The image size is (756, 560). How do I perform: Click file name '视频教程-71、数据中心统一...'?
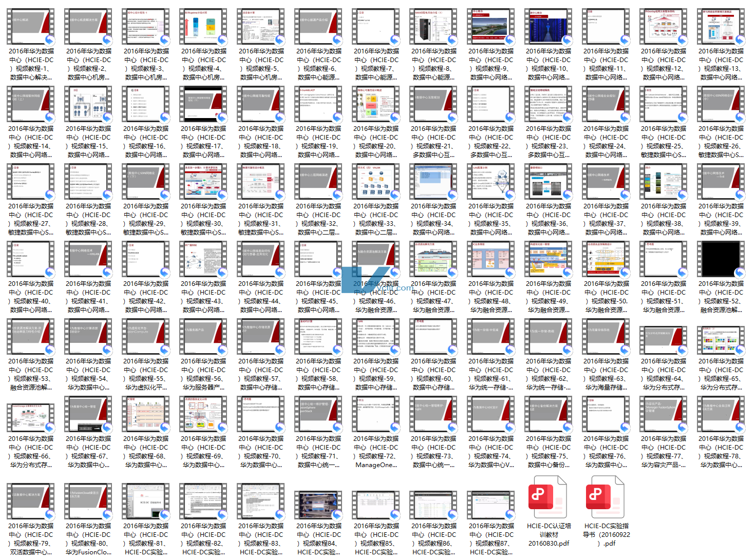[318, 452]
